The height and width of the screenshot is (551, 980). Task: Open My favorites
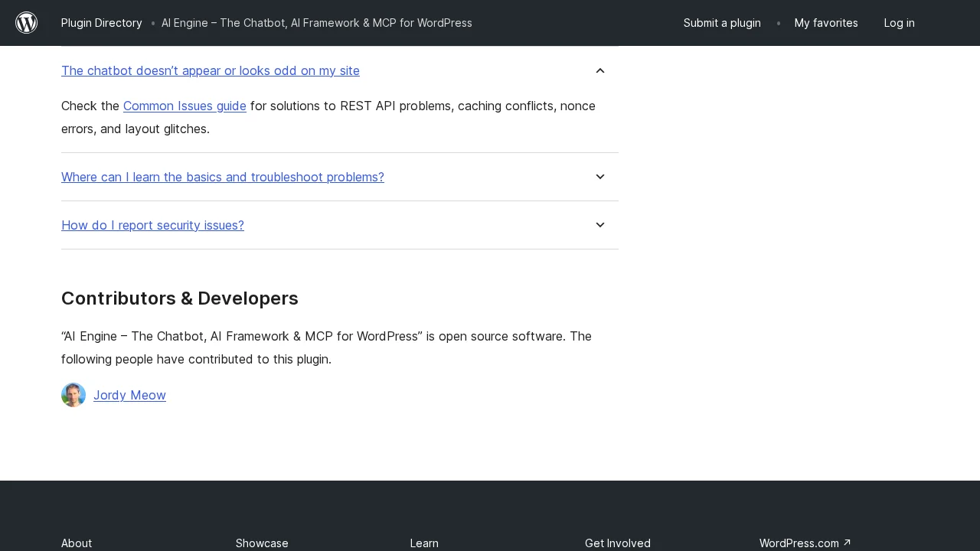[826, 23]
